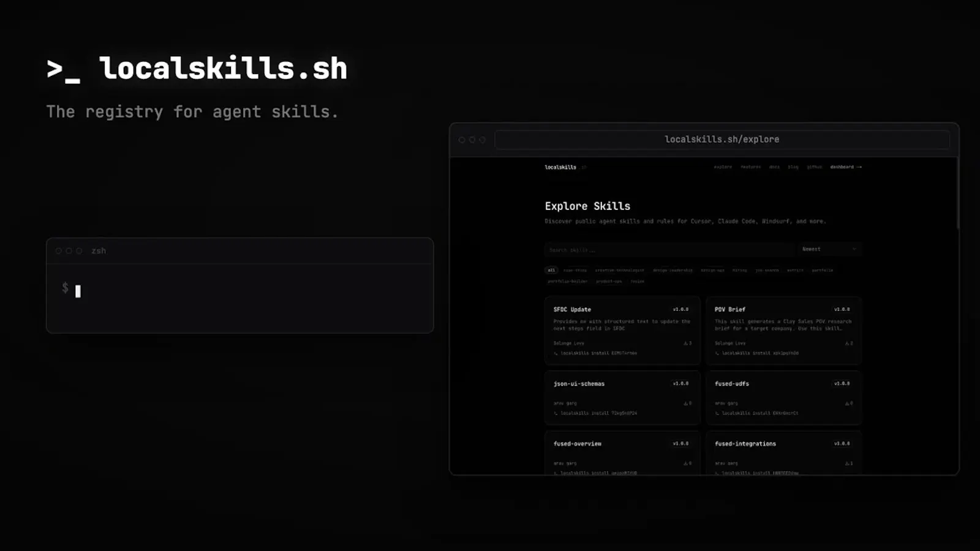Select the product-ops tag filter
Viewport: 980px width, 551px height.
tap(609, 281)
